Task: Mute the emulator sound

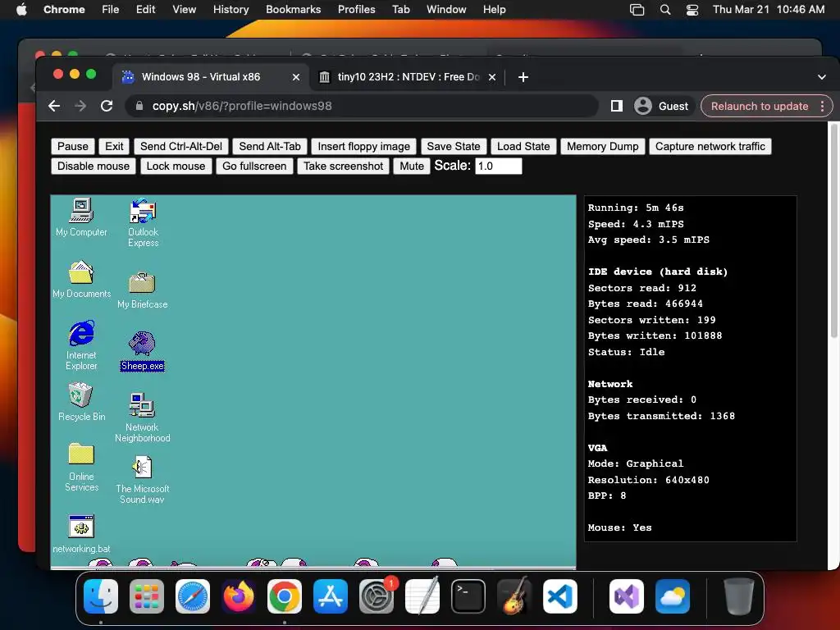Action: pyautogui.click(x=412, y=166)
